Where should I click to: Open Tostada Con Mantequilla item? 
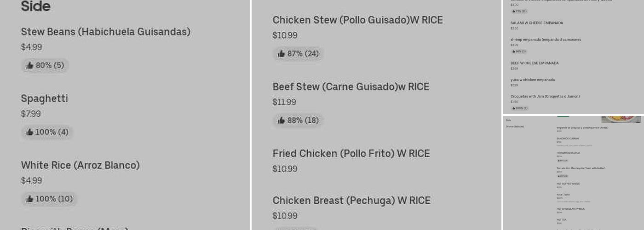581,168
